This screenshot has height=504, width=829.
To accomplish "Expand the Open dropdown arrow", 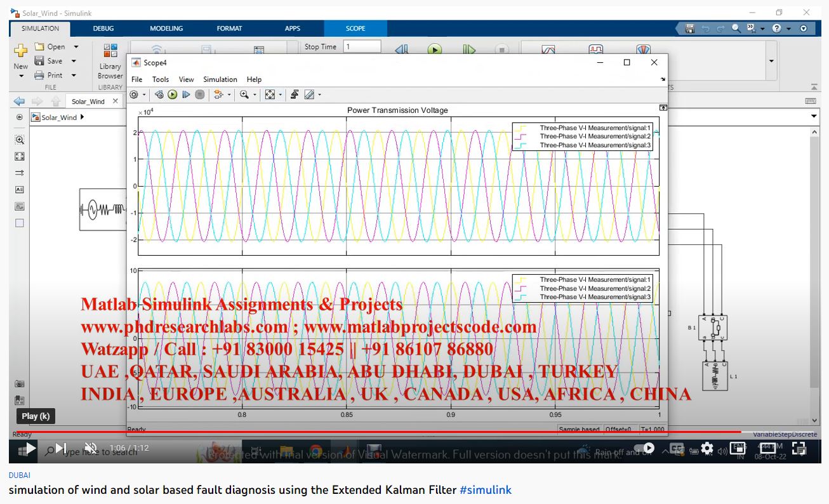I will click(76, 47).
